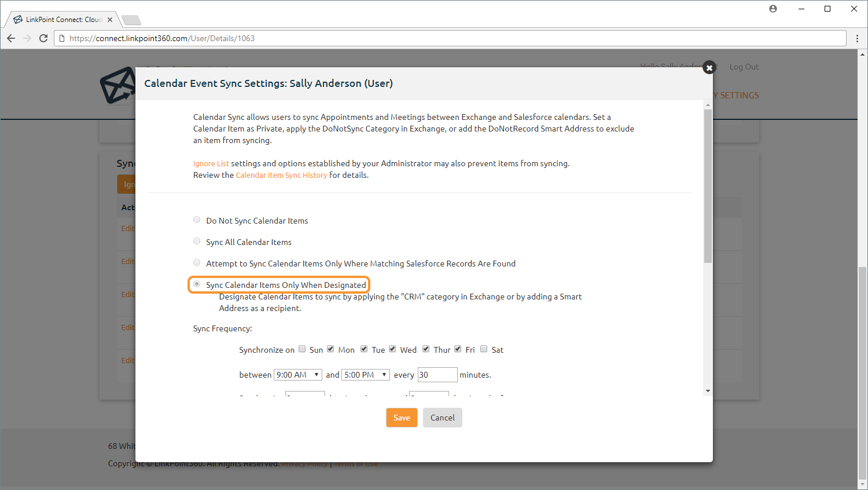Image resolution: width=868 pixels, height=490 pixels.
Task: Open the Calendar Item Sync History link
Action: click(x=281, y=175)
